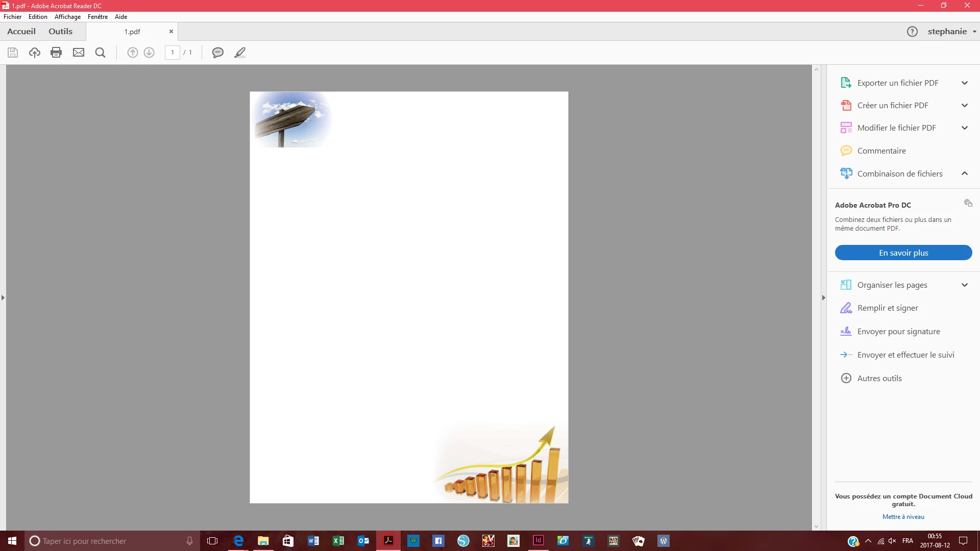980x551 pixels.
Task: Open Excel from the Windows taskbar
Action: [x=338, y=541]
